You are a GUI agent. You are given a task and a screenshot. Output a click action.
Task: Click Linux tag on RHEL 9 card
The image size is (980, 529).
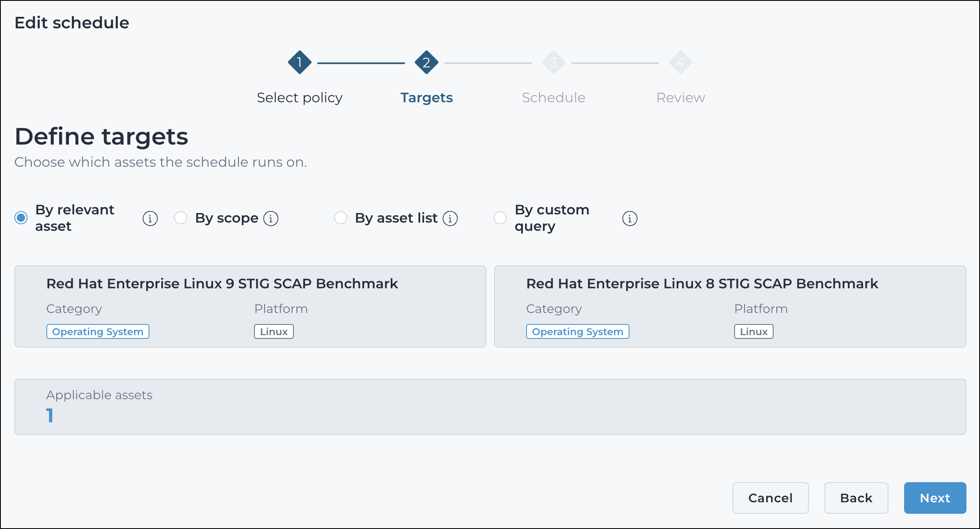274,331
